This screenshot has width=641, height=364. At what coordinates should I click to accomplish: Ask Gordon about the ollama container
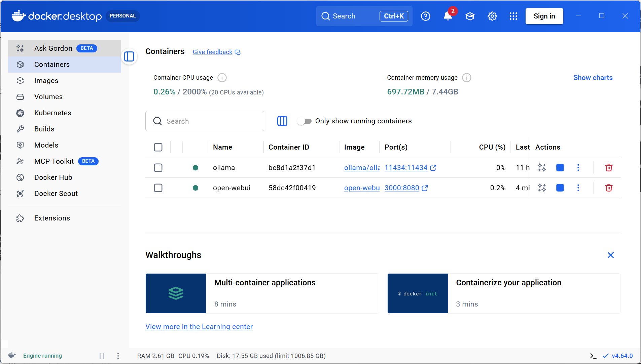coord(542,167)
